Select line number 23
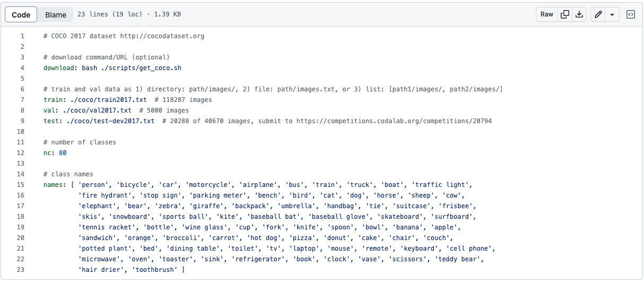The height and width of the screenshot is (282, 644). 21,270
